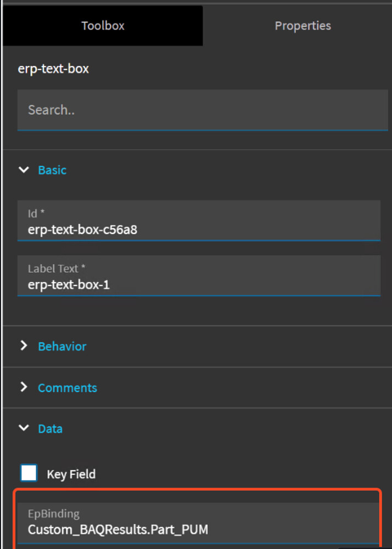Select the Id * field caption
Image resolution: width=392 pixels, height=549 pixels.
36,213
